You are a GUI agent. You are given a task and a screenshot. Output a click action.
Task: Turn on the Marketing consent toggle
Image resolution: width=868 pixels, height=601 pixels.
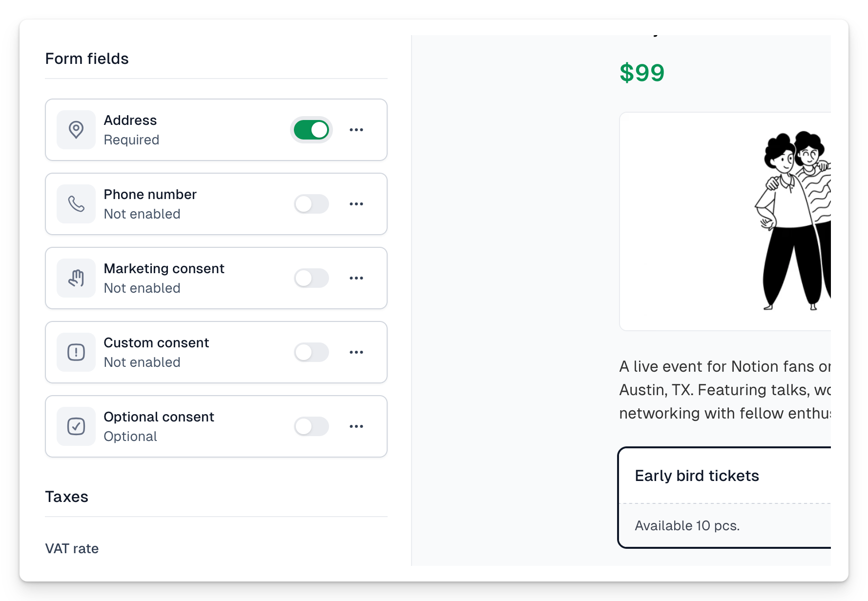point(311,278)
